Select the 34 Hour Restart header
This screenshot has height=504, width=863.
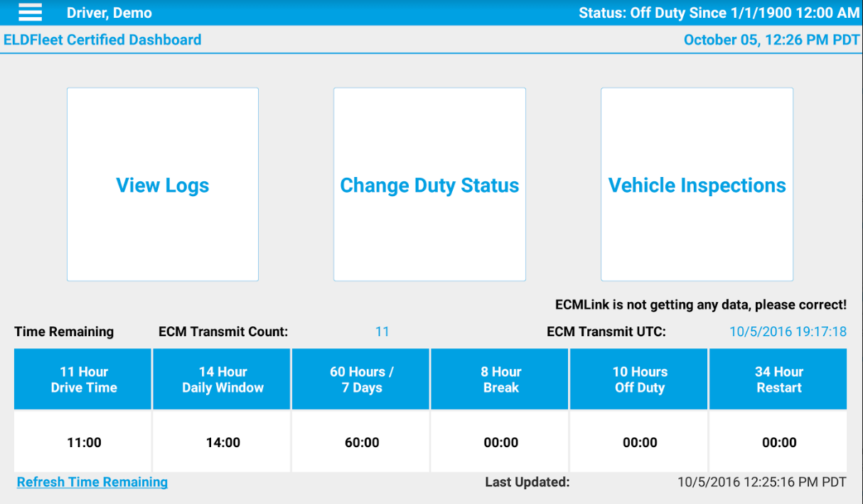[779, 380]
